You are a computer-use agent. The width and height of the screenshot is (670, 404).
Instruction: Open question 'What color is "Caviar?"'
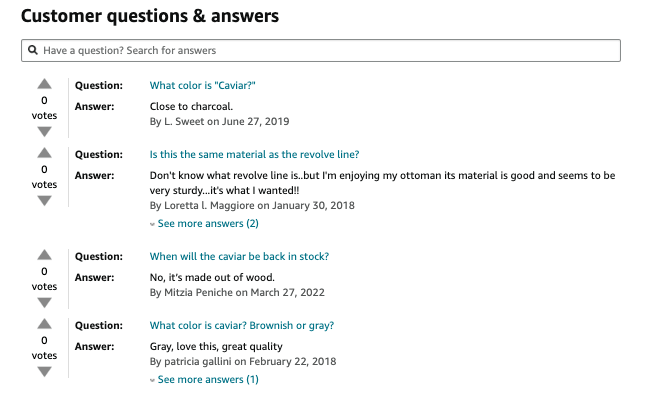click(203, 86)
